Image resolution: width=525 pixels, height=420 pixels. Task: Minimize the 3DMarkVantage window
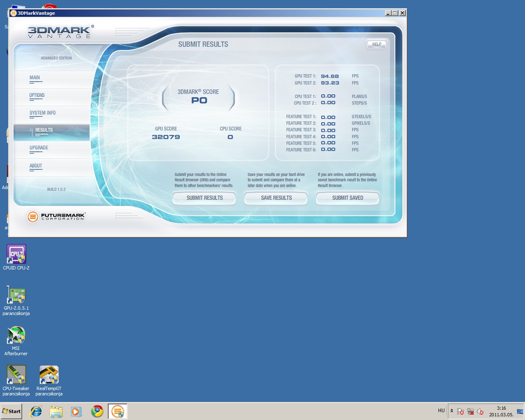388,13
